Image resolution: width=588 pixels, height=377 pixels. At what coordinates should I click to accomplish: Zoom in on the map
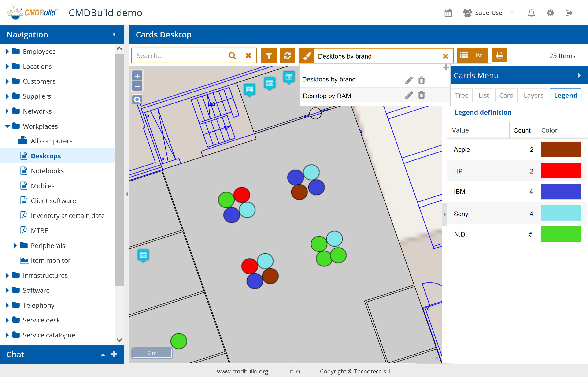(137, 76)
